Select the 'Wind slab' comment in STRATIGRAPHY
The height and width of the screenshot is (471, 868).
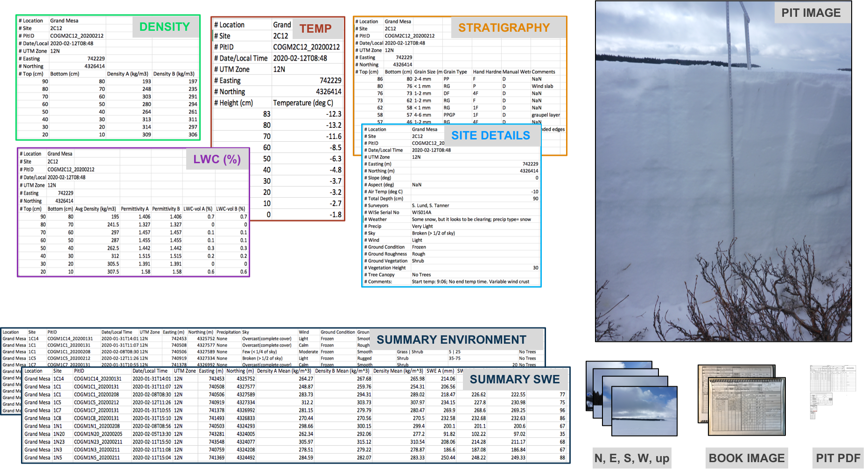click(542, 86)
